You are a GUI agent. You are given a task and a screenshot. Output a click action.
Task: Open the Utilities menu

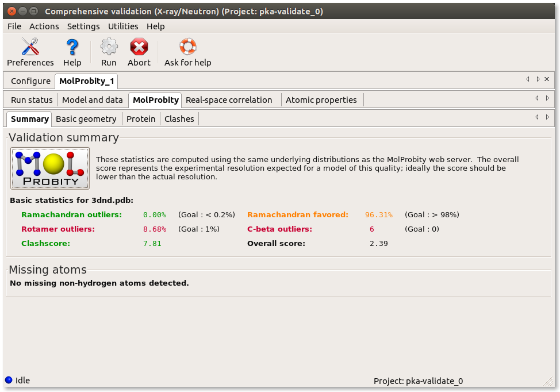pos(123,26)
